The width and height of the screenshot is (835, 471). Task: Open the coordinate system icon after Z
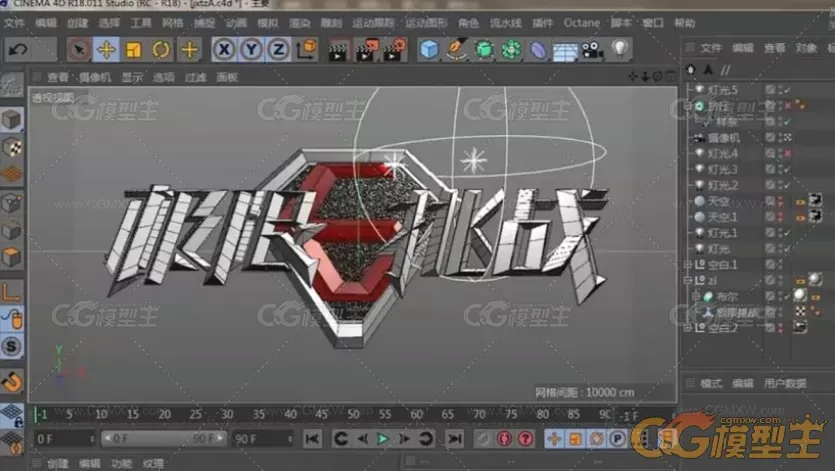pyautogui.click(x=307, y=49)
